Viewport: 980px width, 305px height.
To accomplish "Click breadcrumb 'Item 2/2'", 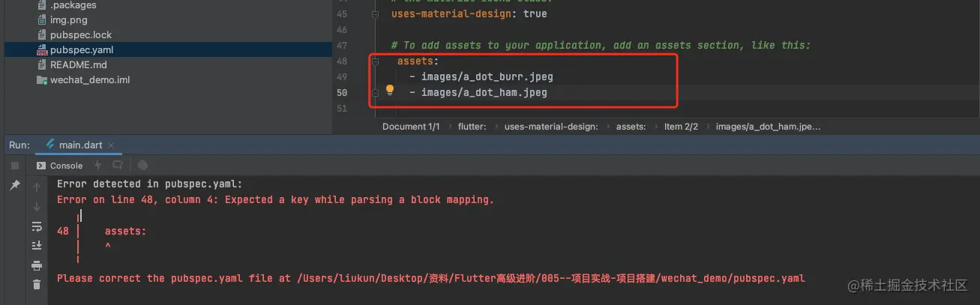I will pos(681,127).
